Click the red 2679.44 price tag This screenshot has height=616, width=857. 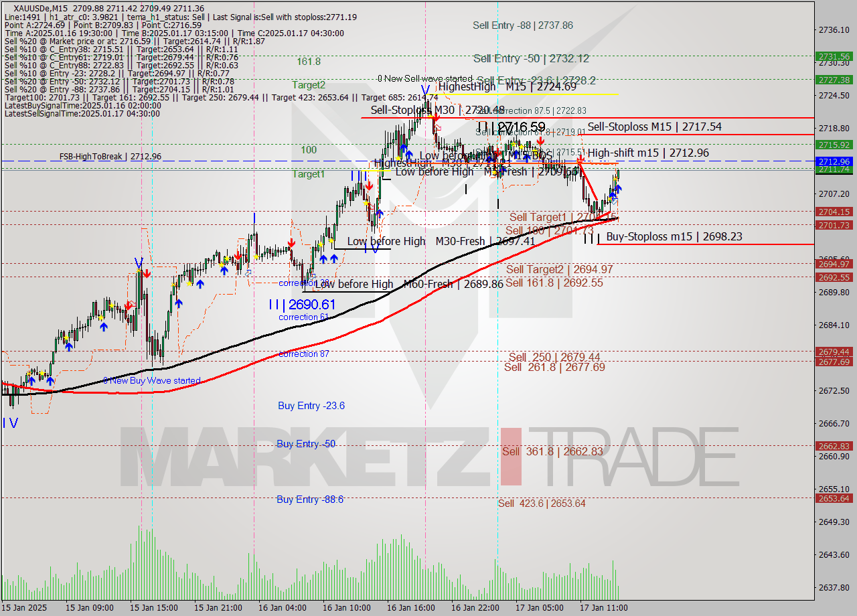click(834, 352)
